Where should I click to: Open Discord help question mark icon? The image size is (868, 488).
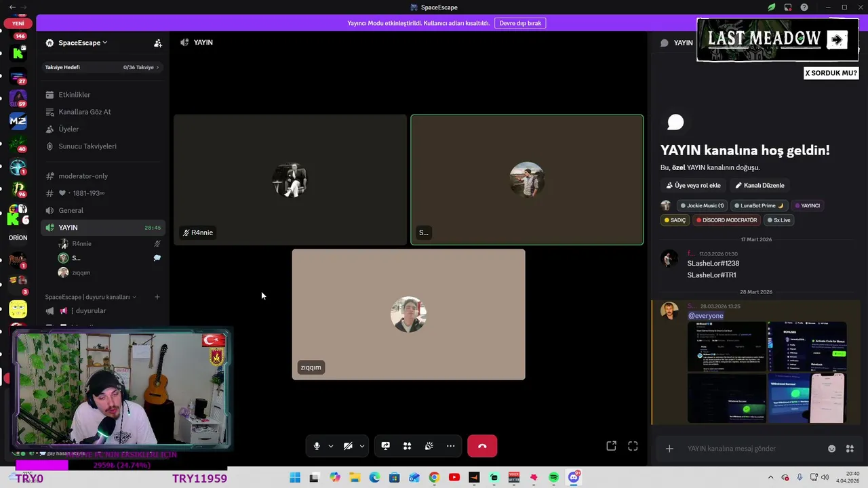point(804,7)
